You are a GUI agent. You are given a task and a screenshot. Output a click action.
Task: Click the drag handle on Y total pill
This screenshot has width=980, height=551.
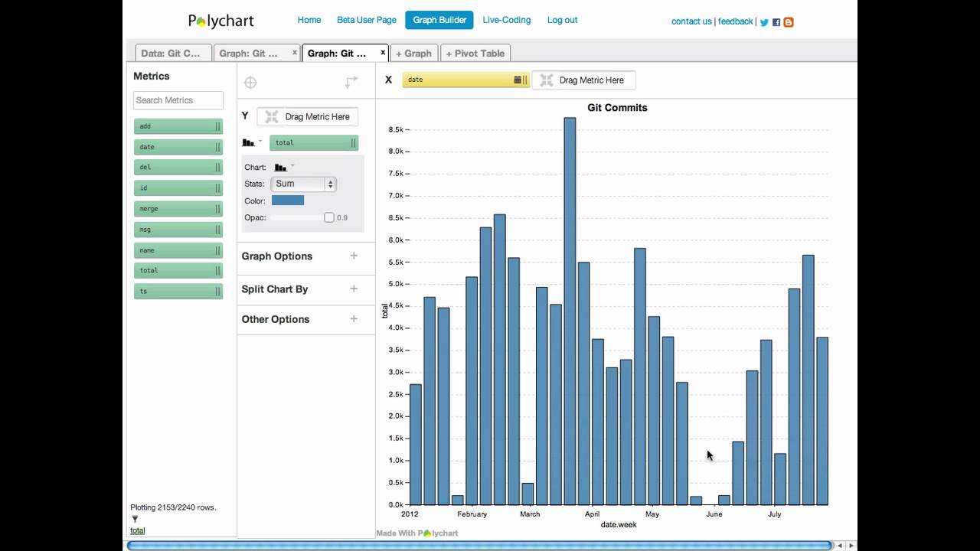tap(353, 142)
